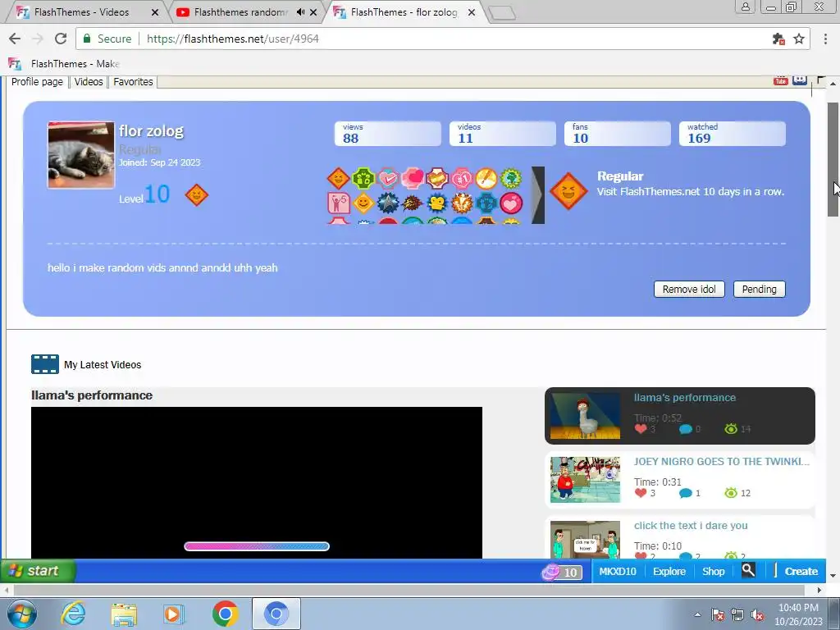840x630 pixels.
Task: Click the green gift-people badge
Action: click(x=363, y=178)
